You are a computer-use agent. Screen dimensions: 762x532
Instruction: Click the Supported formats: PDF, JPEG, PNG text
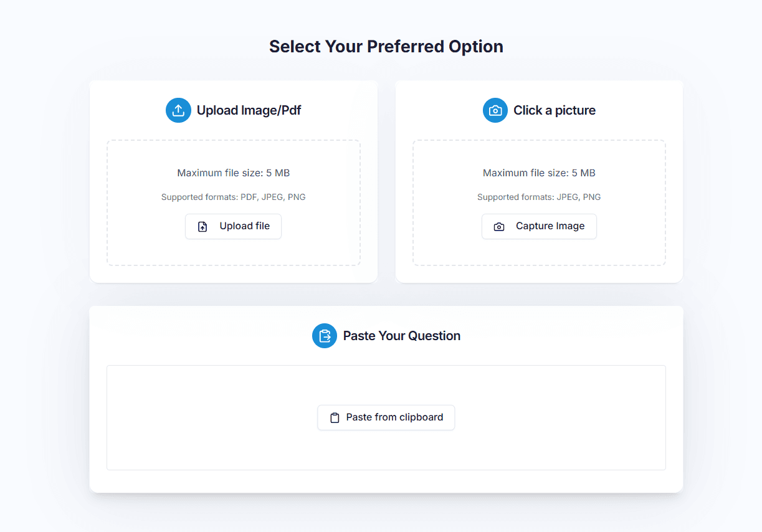coord(234,197)
